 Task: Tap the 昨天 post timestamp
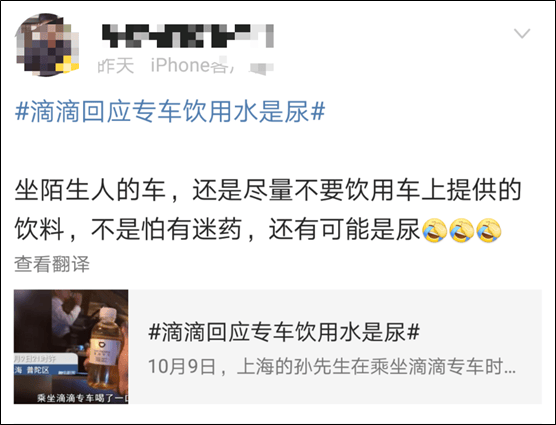point(116,66)
